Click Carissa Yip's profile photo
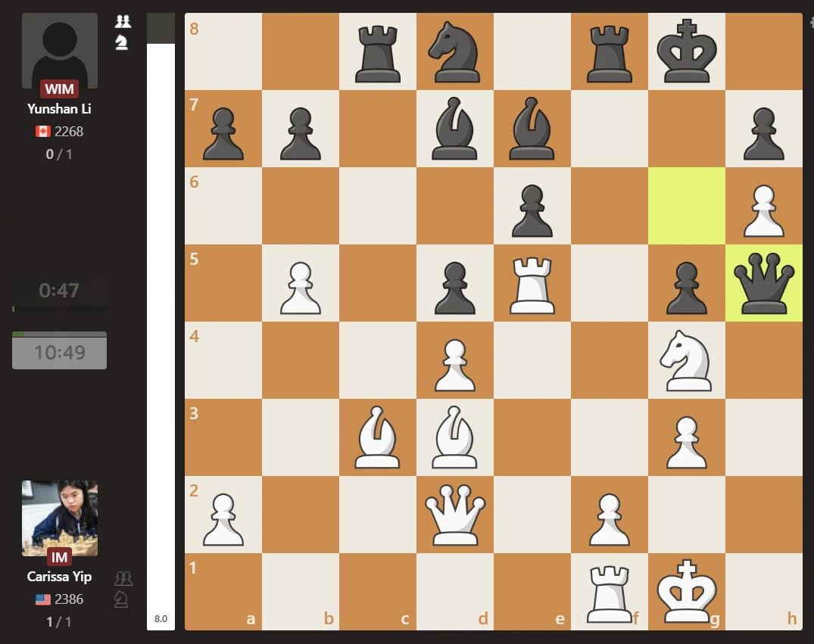Image resolution: width=814 pixels, height=644 pixels. click(59, 517)
